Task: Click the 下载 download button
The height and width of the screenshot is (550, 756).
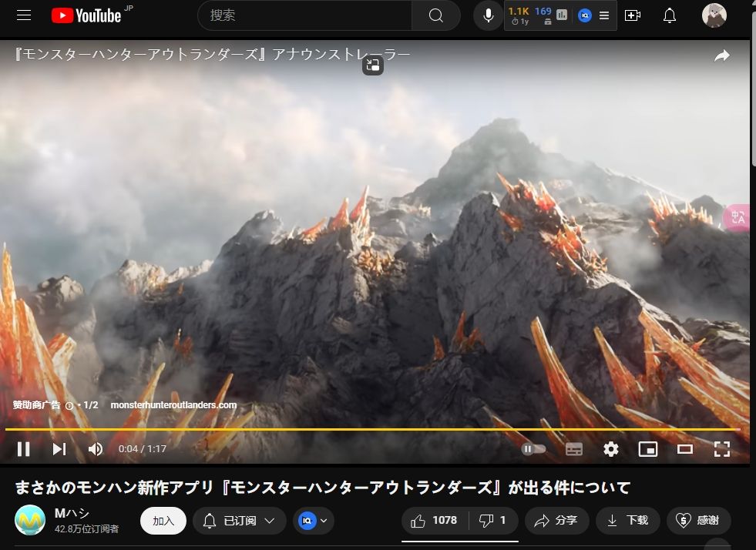Action: coord(628,521)
